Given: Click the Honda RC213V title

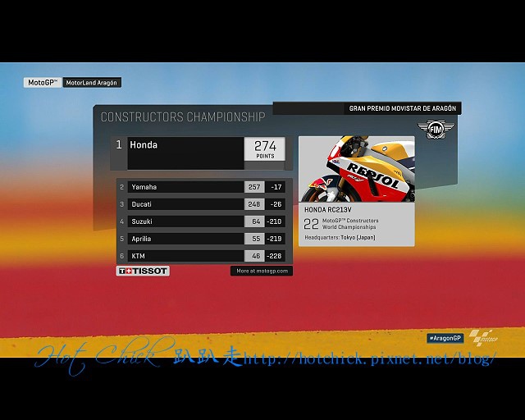Looking at the screenshot, I should click(328, 210).
